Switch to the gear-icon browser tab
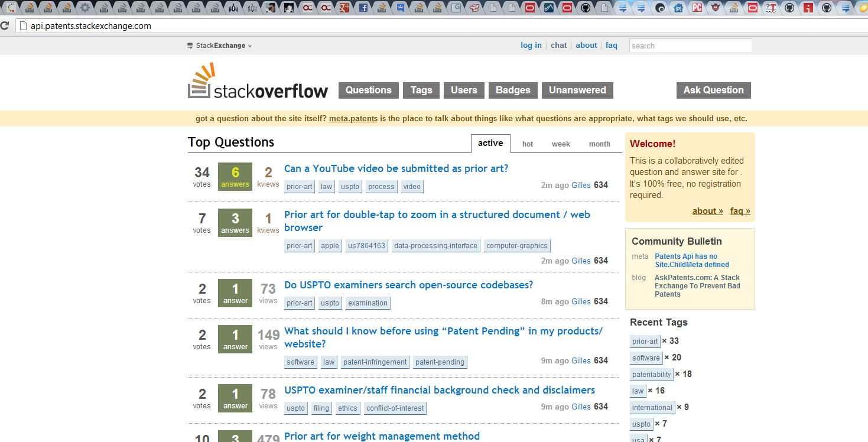 pyautogui.click(x=84, y=8)
